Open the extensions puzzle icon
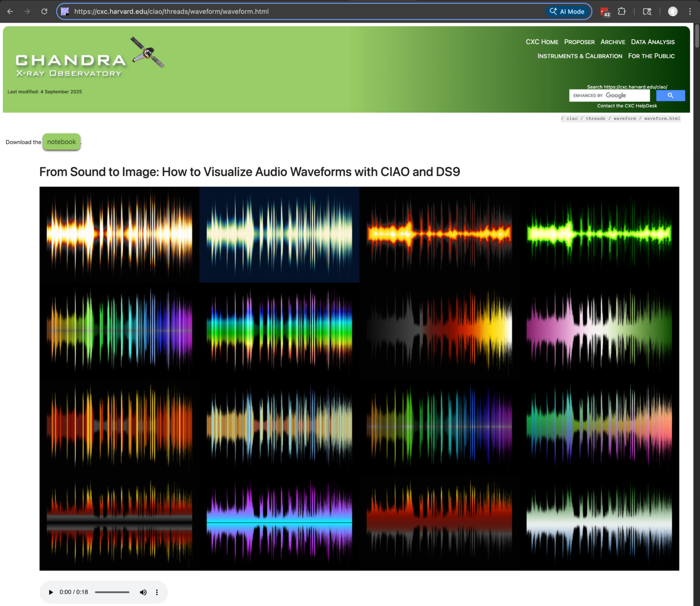 [622, 12]
